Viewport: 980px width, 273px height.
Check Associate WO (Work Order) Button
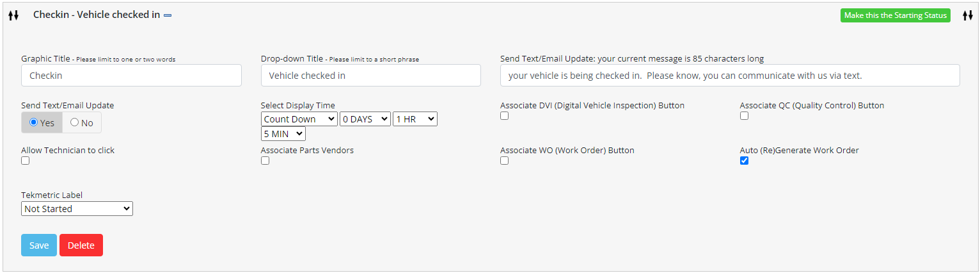point(504,161)
